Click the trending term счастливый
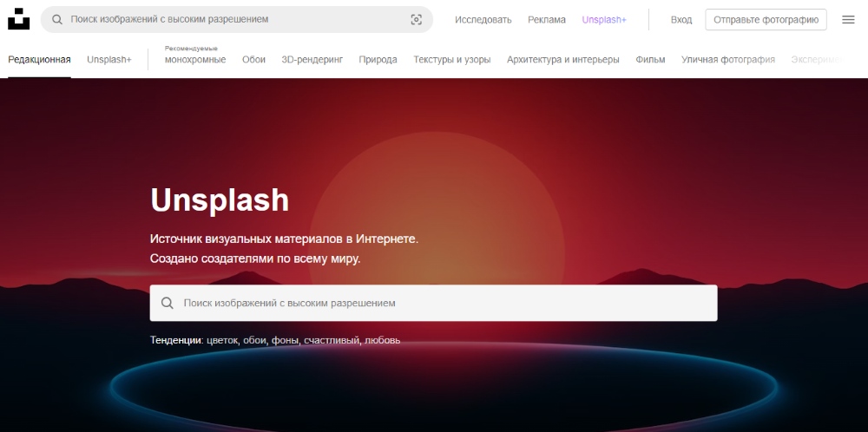This screenshot has width=868, height=432. (331, 341)
